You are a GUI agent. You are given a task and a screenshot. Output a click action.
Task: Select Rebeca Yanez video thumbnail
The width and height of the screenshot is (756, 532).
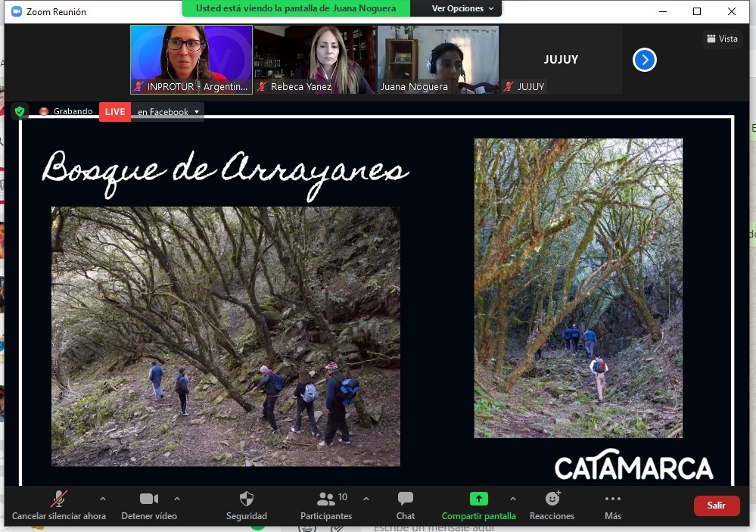click(315, 60)
